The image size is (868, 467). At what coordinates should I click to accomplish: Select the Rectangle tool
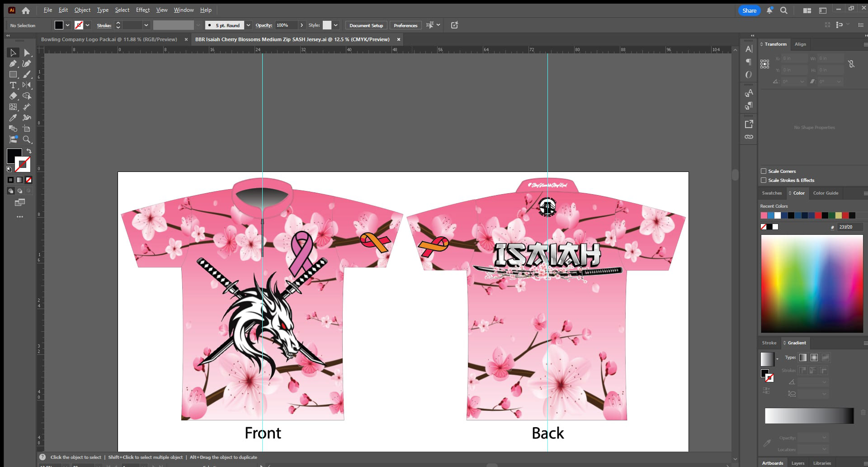[x=13, y=74]
